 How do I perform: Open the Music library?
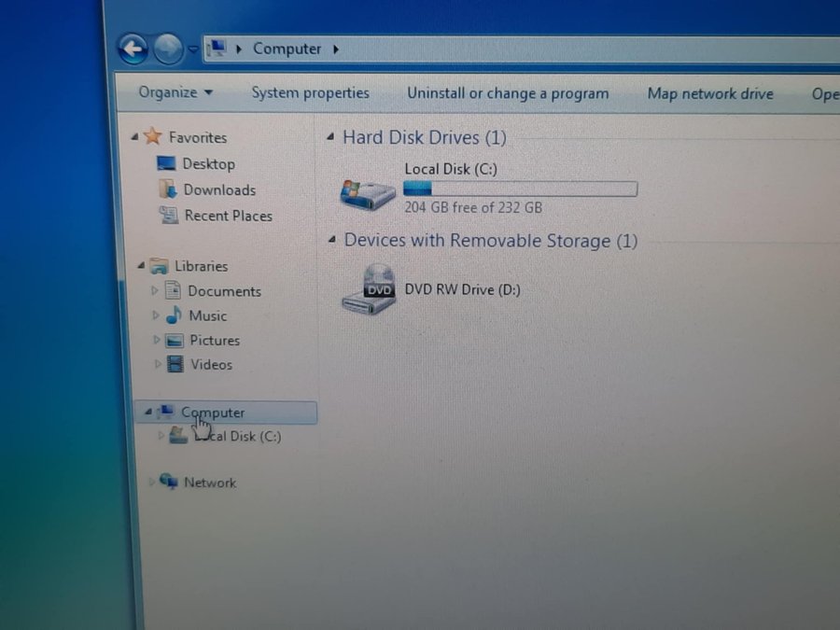pos(207,315)
